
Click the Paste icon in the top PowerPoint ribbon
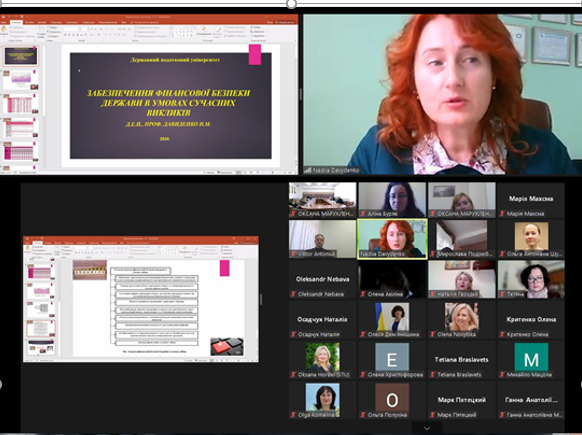[x=4, y=30]
